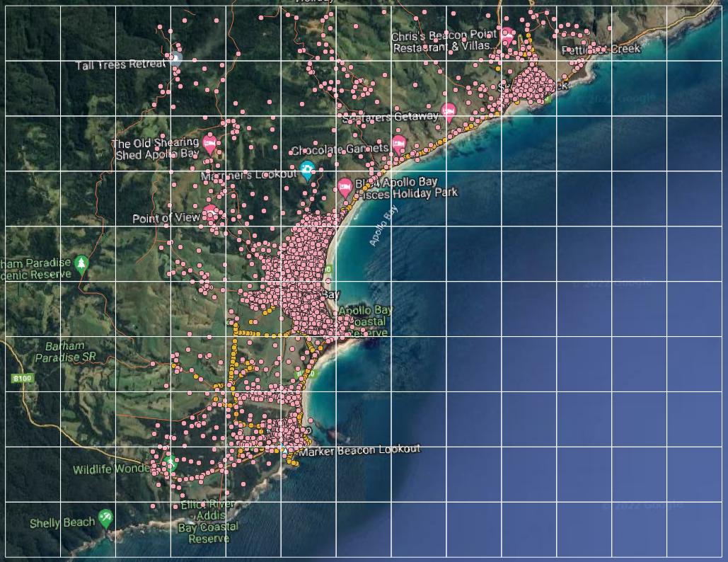Click the Creek label near top right
728x562 pixels.
tap(601, 50)
